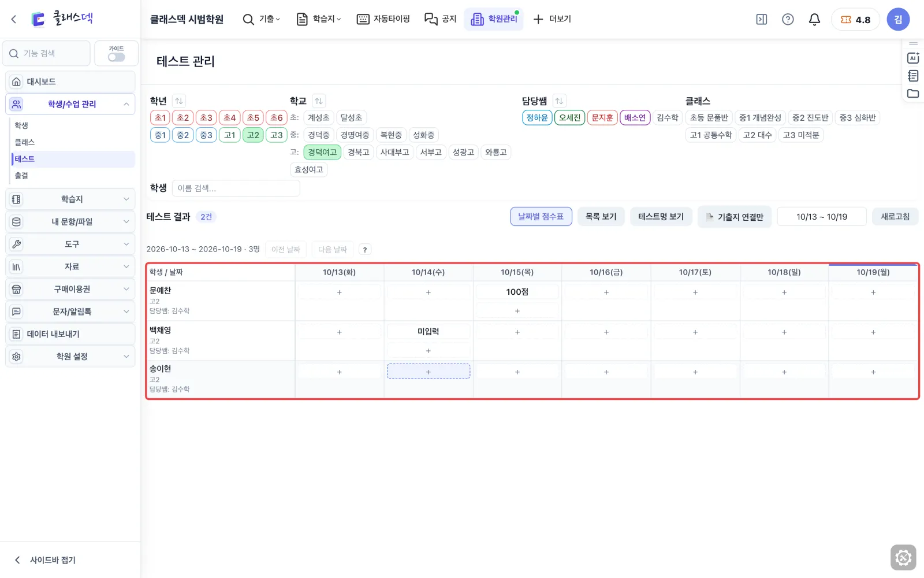Open 문예찬's 100점 score on 10/15
The height and width of the screenshot is (578, 924).
pyautogui.click(x=517, y=292)
